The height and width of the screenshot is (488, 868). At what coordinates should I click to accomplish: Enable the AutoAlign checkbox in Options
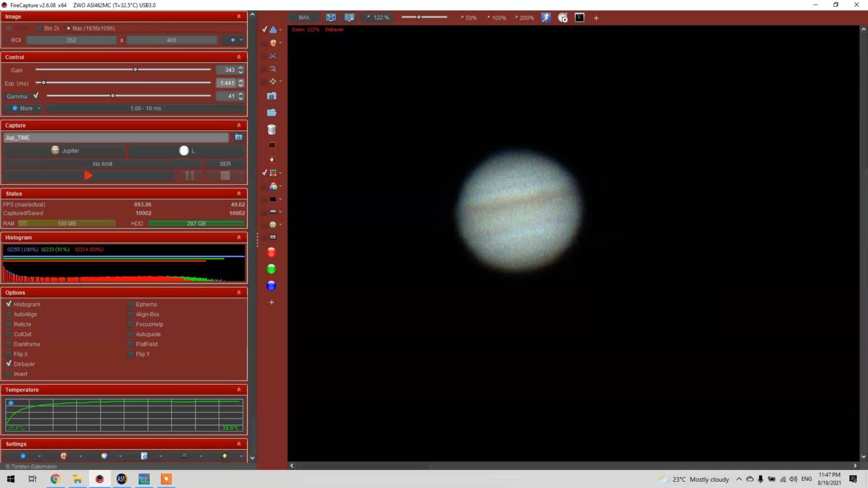click(x=8, y=314)
